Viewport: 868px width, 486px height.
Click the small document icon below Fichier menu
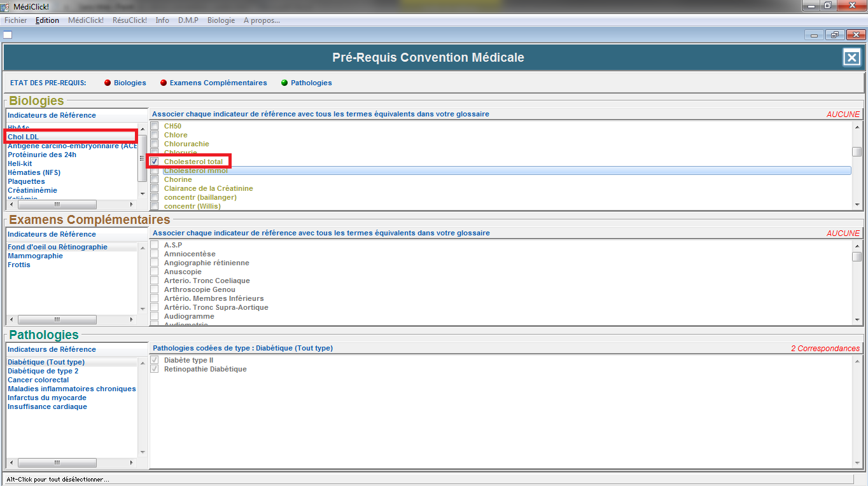pos(8,34)
